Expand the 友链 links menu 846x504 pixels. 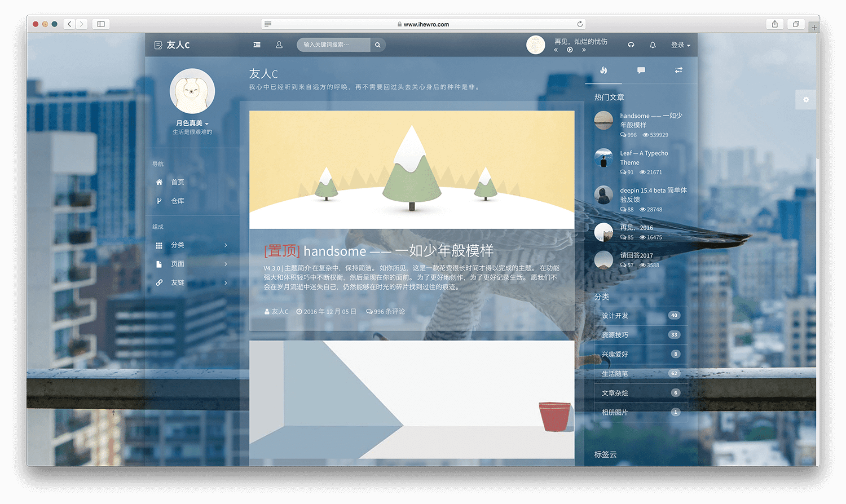[192, 282]
